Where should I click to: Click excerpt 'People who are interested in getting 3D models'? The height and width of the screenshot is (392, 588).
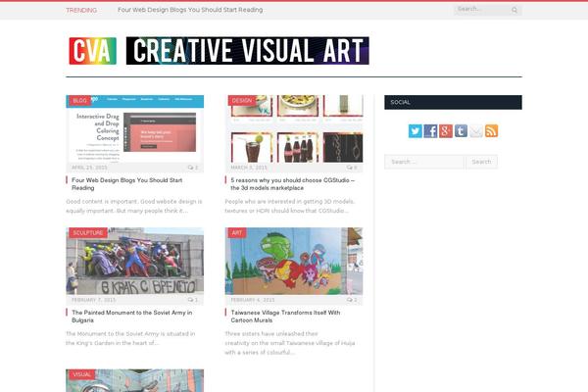pos(289,206)
